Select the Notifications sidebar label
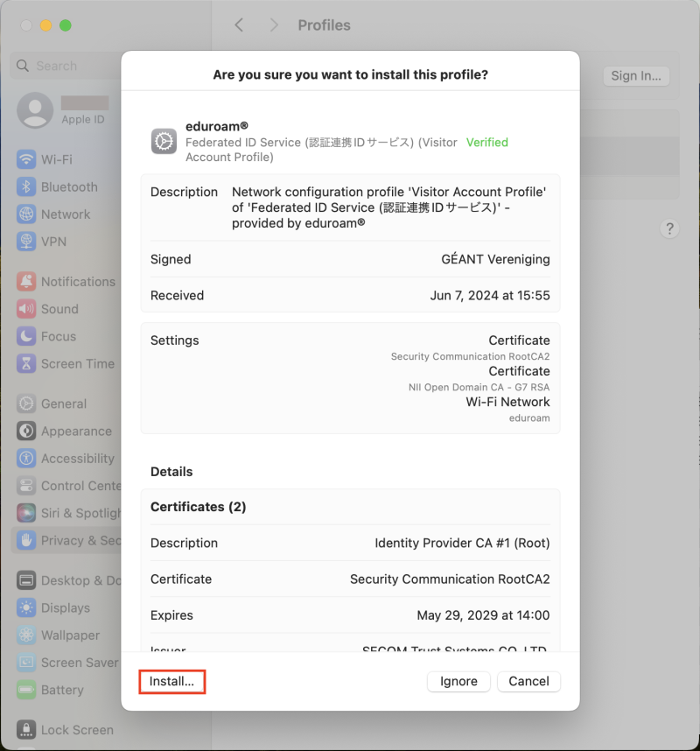 click(x=78, y=282)
